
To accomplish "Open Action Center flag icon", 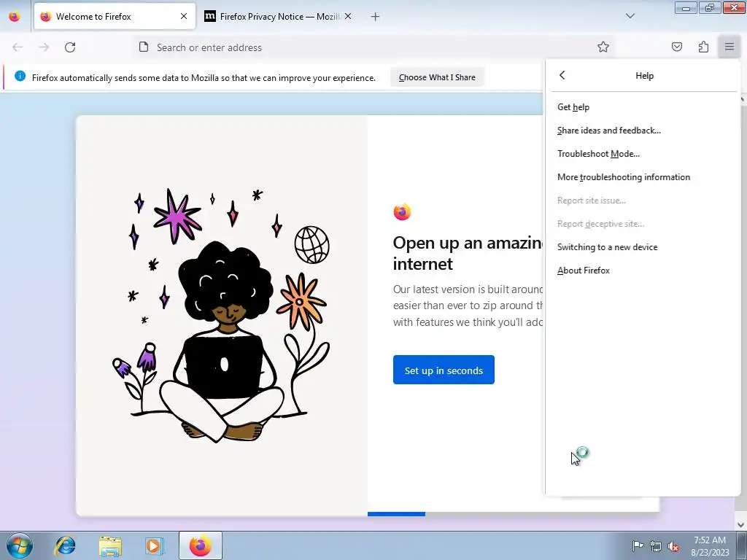I will point(637,545).
